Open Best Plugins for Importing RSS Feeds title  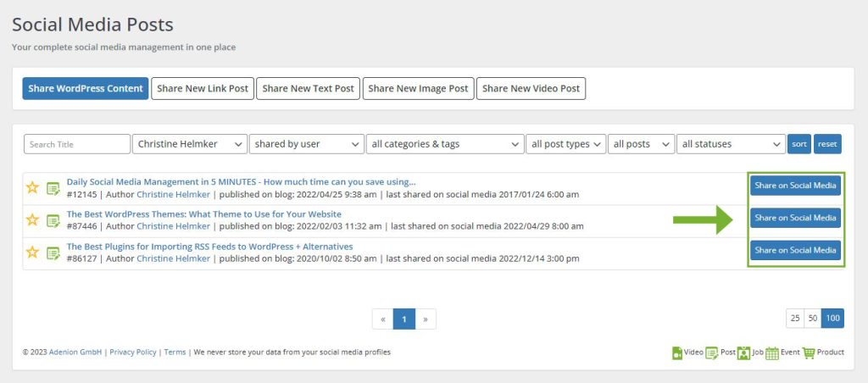(x=210, y=247)
